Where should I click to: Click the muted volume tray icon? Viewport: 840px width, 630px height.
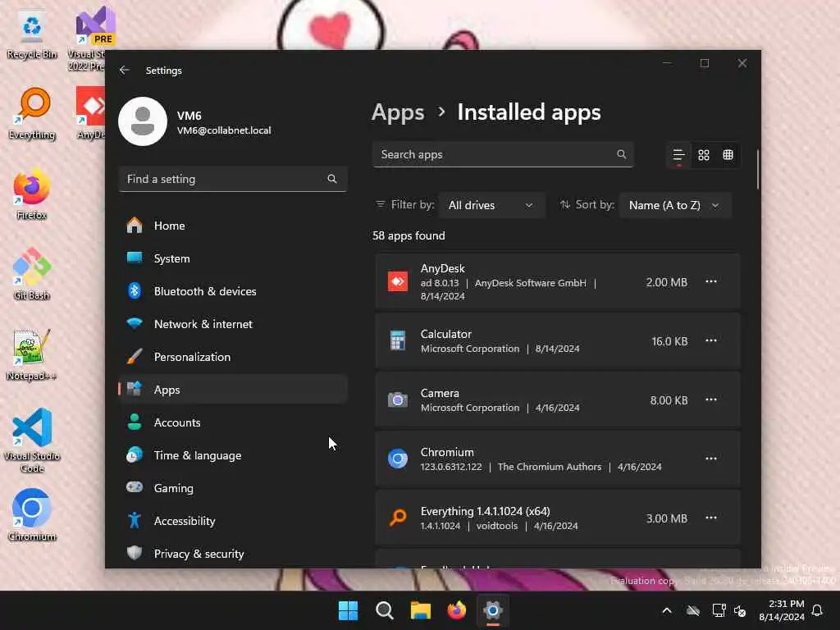[x=741, y=610]
